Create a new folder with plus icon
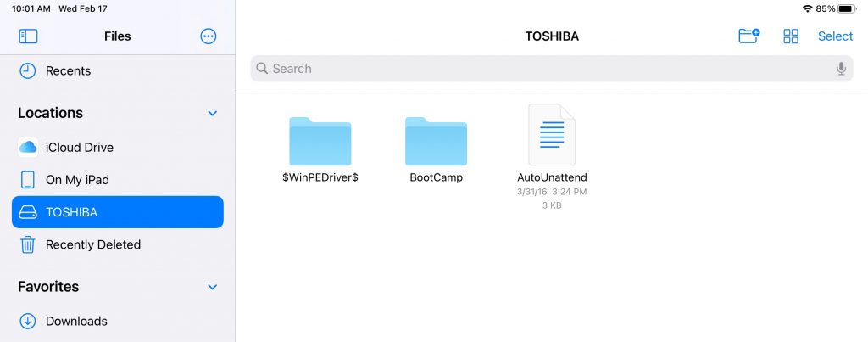This screenshot has height=342, width=868. pos(749,36)
